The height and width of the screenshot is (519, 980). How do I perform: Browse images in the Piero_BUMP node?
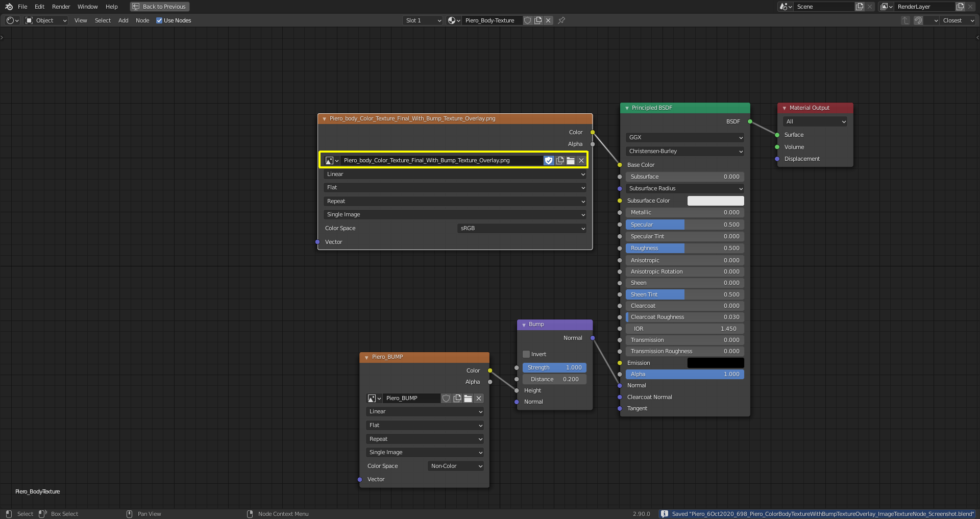coord(374,398)
